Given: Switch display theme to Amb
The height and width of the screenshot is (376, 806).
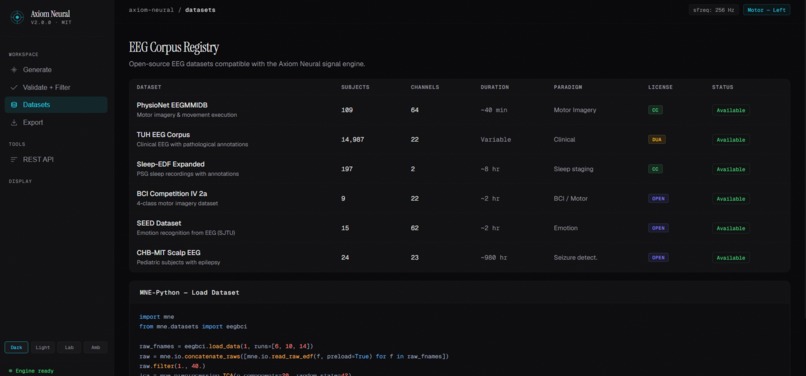Looking at the screenshot, I should click(x=96, y=347).
